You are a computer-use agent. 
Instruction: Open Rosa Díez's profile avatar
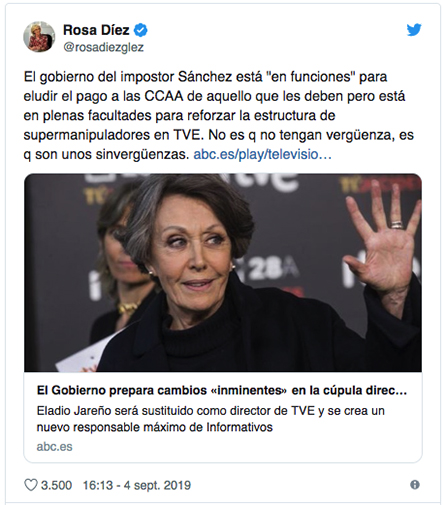point(39,37)
